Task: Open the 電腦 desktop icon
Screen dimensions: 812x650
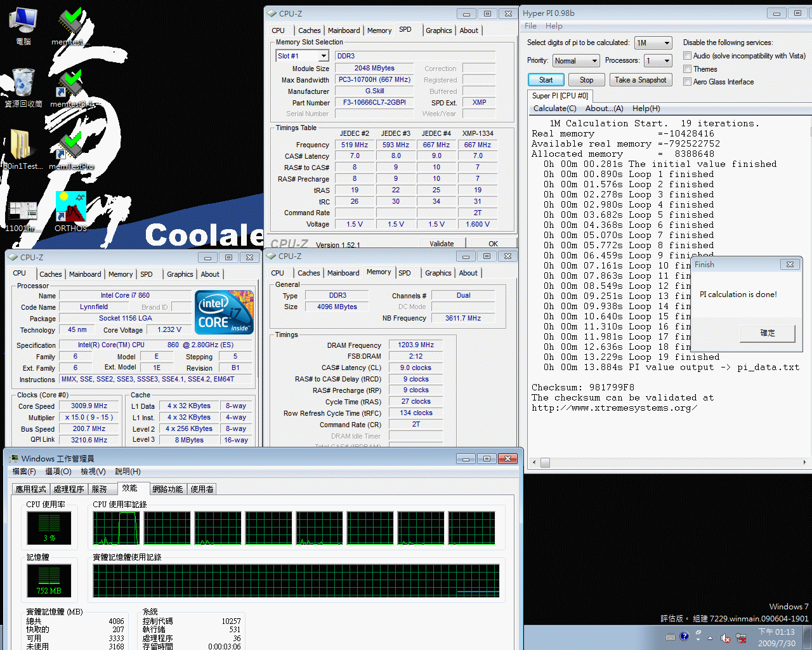Action: point(23,26)
